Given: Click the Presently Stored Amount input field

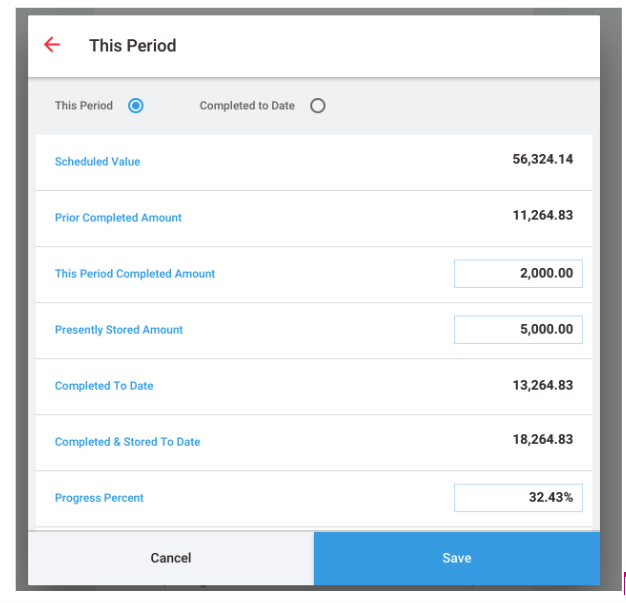Looking at the screenshot, I should point(518,330).
